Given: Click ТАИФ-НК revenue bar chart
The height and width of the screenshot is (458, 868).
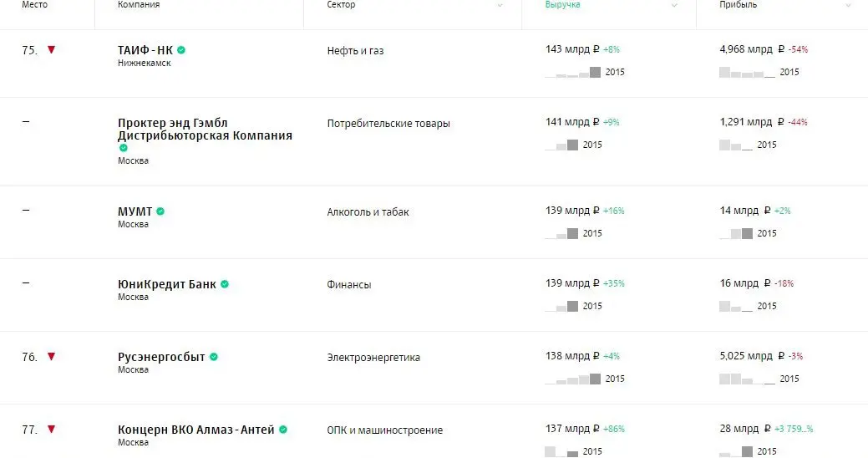Looking at the screenshot, I should tap(573, 73).
